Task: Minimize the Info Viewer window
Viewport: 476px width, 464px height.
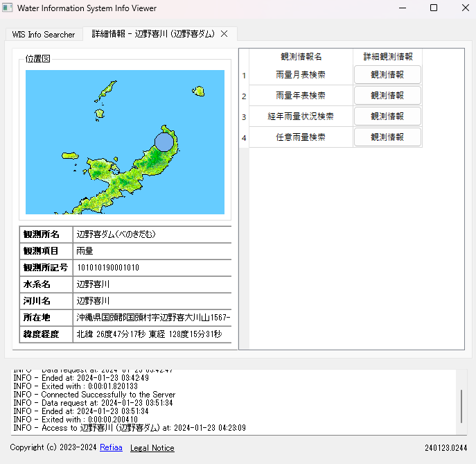Action: (403, 8)
